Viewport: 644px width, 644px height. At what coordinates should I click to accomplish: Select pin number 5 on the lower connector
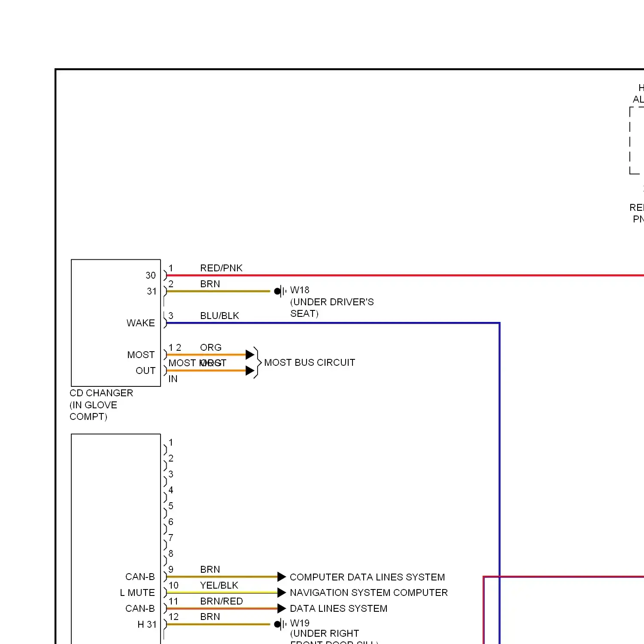point(171,506)
